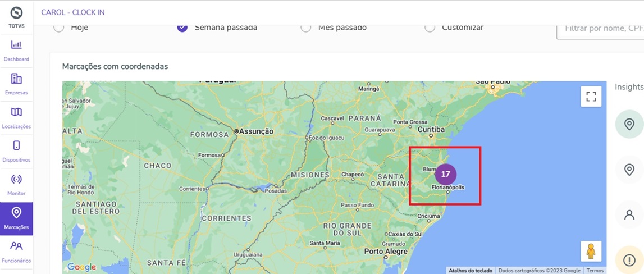This screenshot has width=644, height=274.
Task: Click the Criciúma map label
Action: point(429,216)
